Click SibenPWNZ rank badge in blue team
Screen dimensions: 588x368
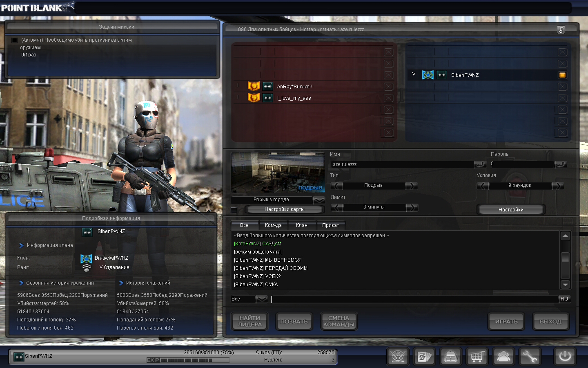pyautogui.click(x=441, y=75)
